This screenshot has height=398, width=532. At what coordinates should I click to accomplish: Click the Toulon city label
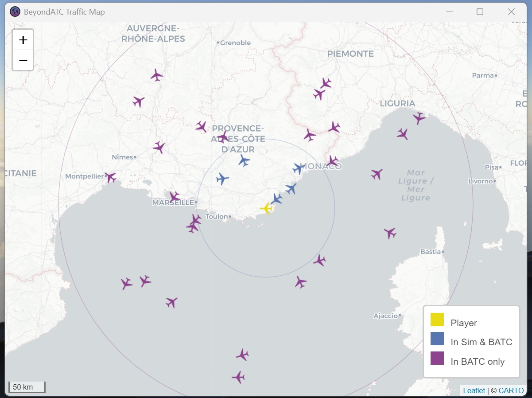coord(217,217)
